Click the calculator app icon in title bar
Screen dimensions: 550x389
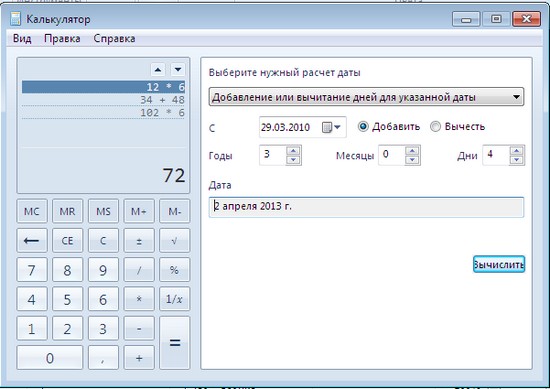[15, 19]
